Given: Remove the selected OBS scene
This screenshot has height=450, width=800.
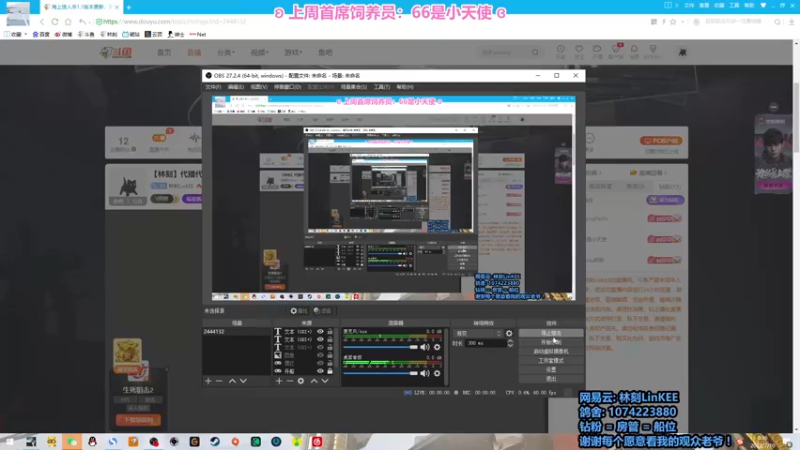Looking at the screenshot, I should pos(219,381).
